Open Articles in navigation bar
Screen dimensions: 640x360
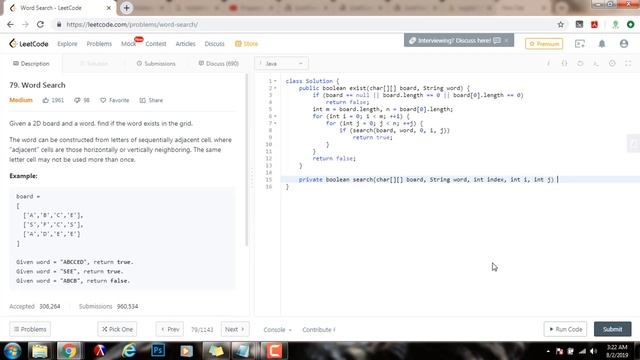point(185,44)
